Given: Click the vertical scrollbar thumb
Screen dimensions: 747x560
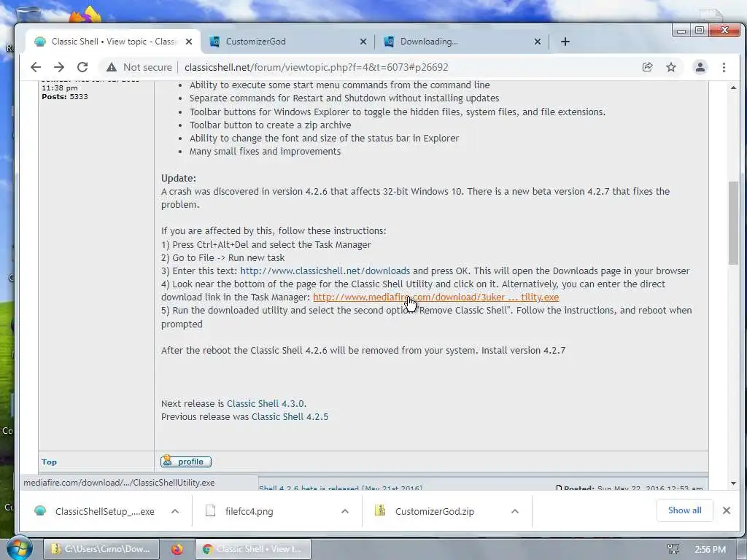Looking at the screenshot, I should [733, 223].
